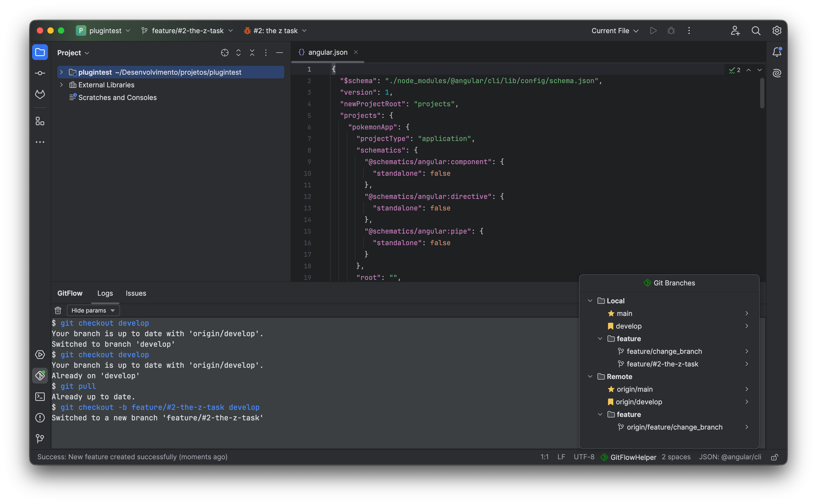
Task: Open IDE settings gear icon
Action: click(777, 31)
